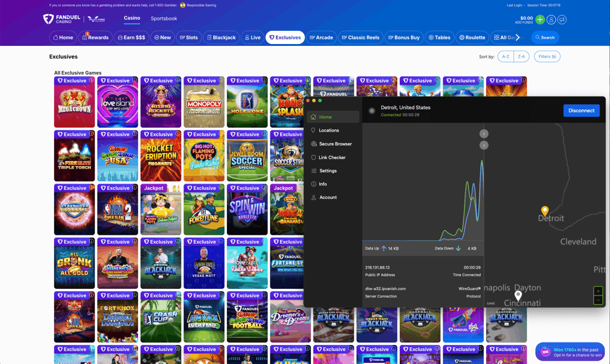Click the info icon on Rocket Eruption tile
Image resolution: width=610 pixels, height=364 pixels.
click(x=178, y=134)
